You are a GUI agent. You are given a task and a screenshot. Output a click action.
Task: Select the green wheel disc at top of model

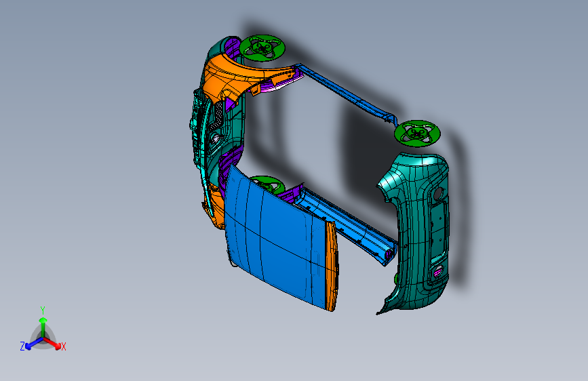[262, 47]
